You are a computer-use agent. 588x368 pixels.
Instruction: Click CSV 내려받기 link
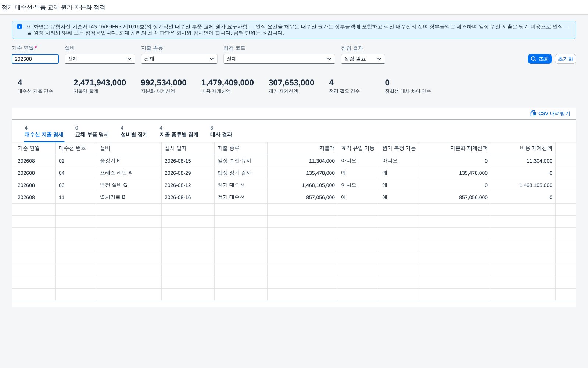point(550,113)
